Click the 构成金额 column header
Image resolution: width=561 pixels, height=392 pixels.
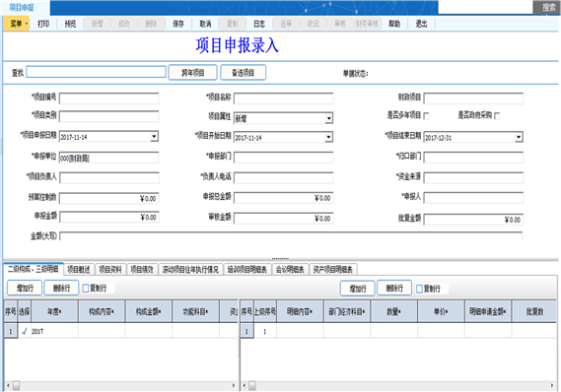coord(149,312)
